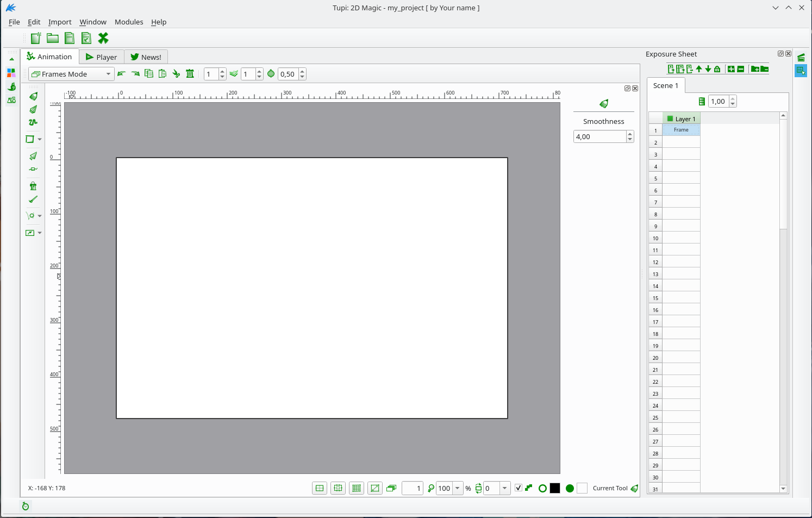Click the Cut scissors icon

pyautogui.click(x=176, y=74)
